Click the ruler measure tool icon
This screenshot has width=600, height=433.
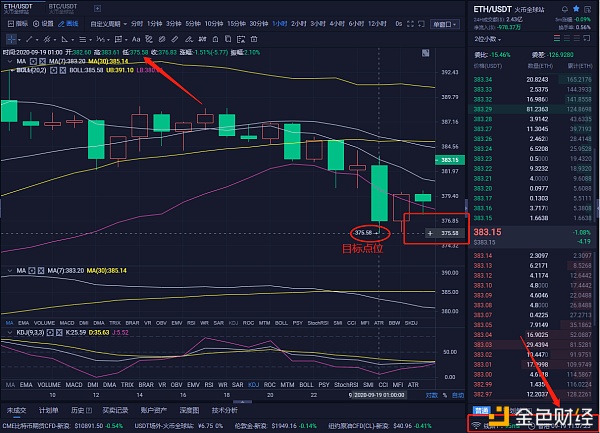click(x=175, y=39)
